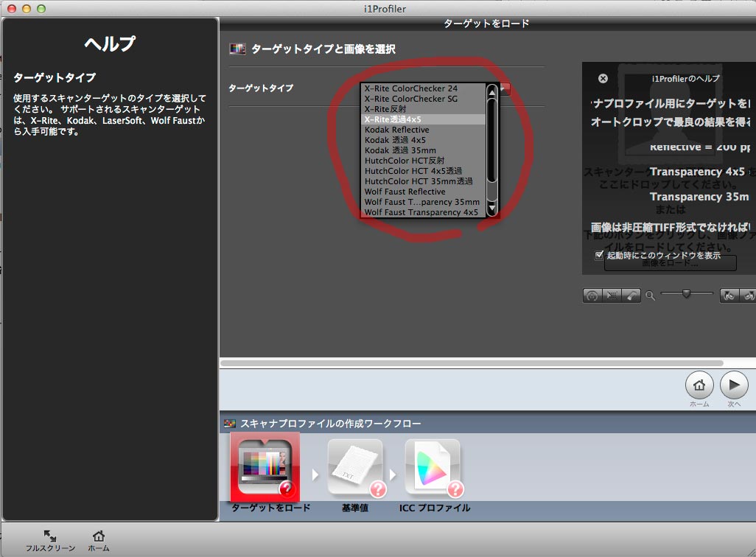Click the arrow-and-grid tool icon below the preview

612,295
